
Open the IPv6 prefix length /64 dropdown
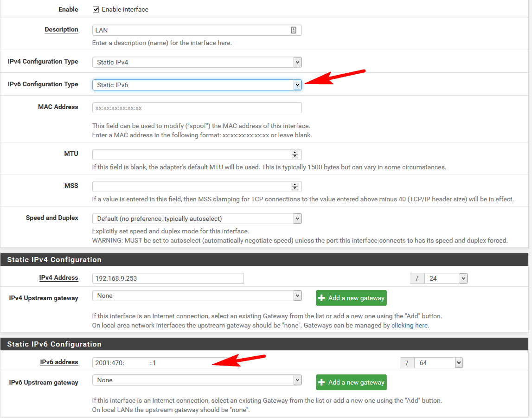439,363
